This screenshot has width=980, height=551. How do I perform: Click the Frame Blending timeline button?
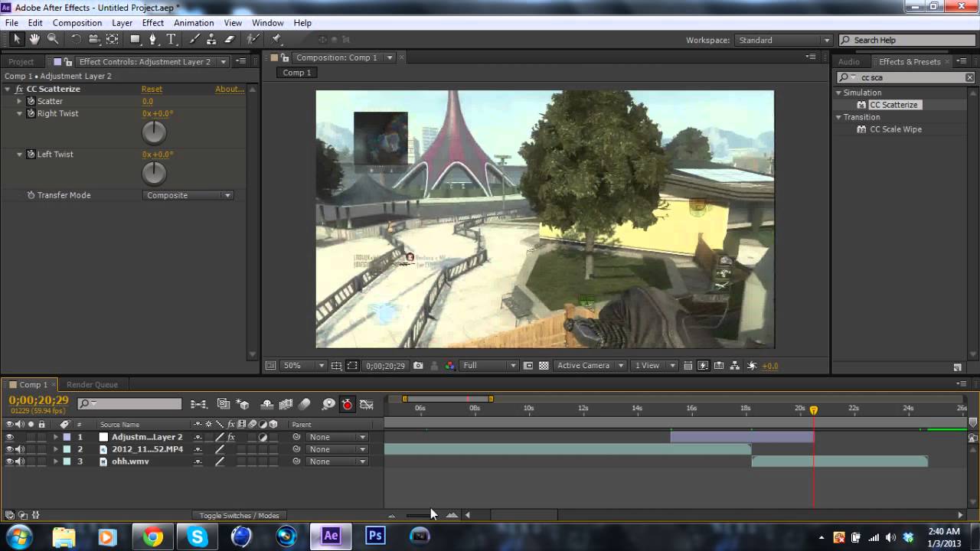click(x=286, y=404)
